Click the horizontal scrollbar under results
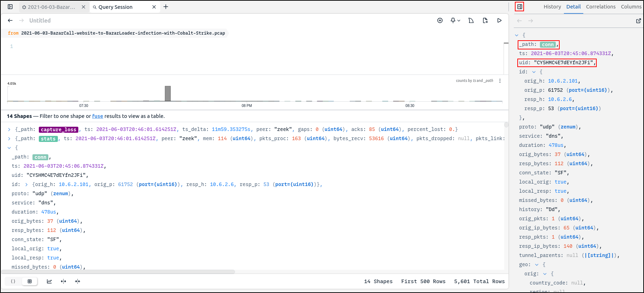 [x=118, y=272]
